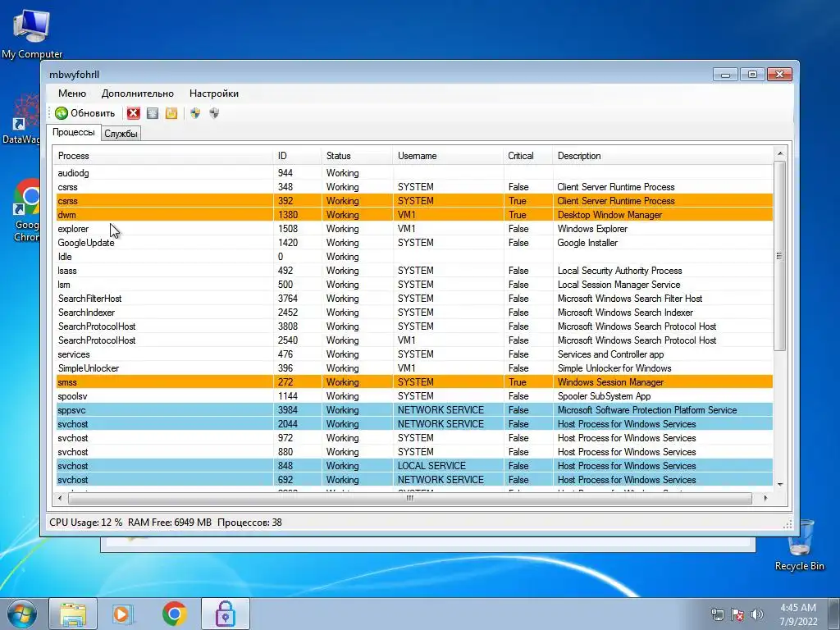This screenshot has width=840, height=630.
Task: Click the Action Center flag tray icon
Action: point(737,614)
